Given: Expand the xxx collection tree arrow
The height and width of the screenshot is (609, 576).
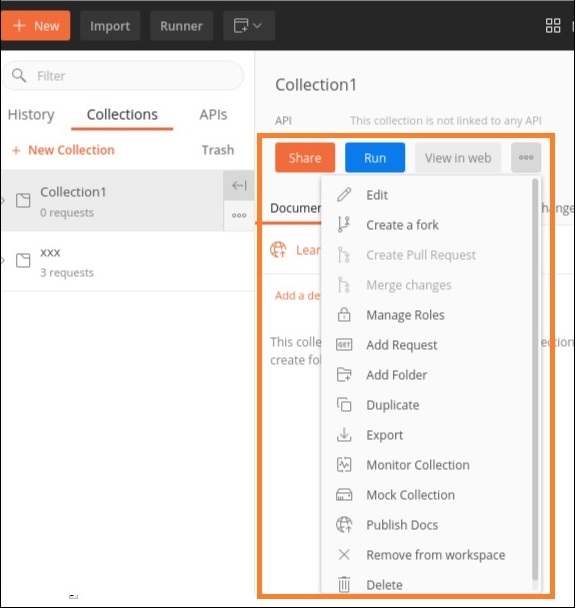Looking at the screenshot, I should click(x=3, y=261).
